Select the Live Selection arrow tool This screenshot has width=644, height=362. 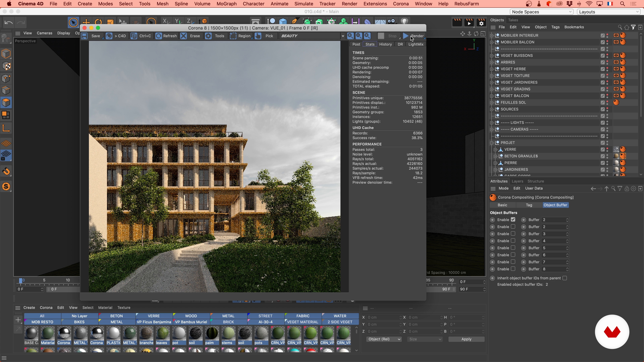[x=73, y=23]
